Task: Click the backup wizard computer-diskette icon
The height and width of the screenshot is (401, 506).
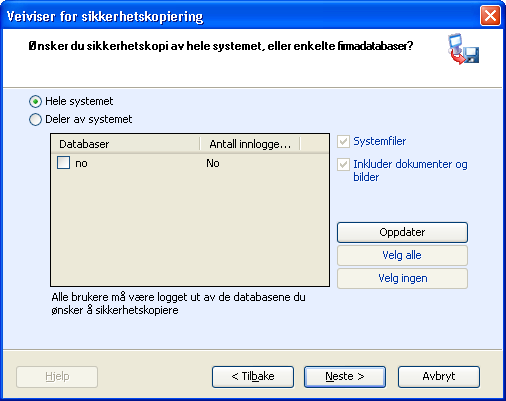Action: coord(463,49)
